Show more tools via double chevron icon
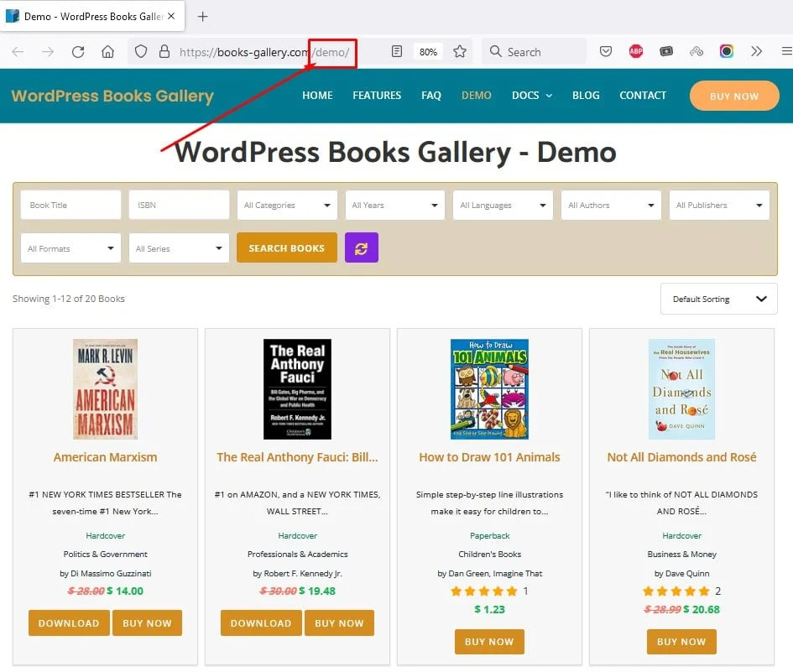The height and width of the screenshot is (672, 793). [x=757, y=51]
